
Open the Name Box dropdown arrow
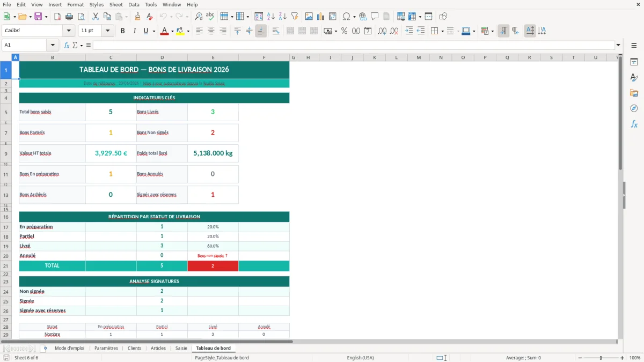(53, 45)
